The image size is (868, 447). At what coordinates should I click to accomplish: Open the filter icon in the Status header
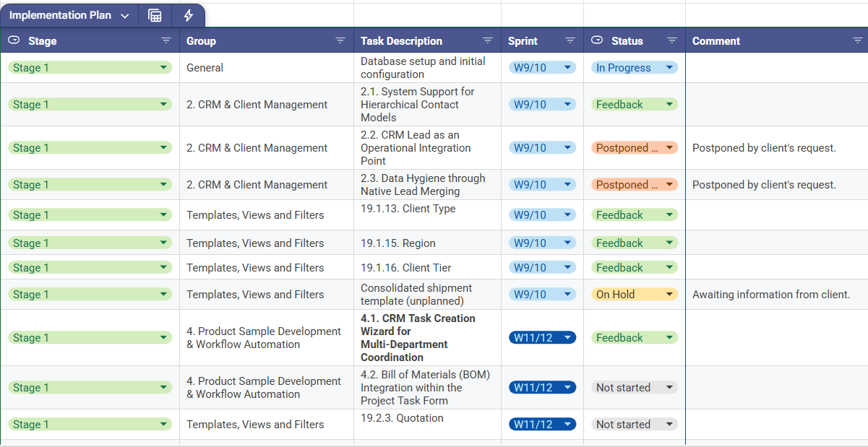[x=672, y=40]
